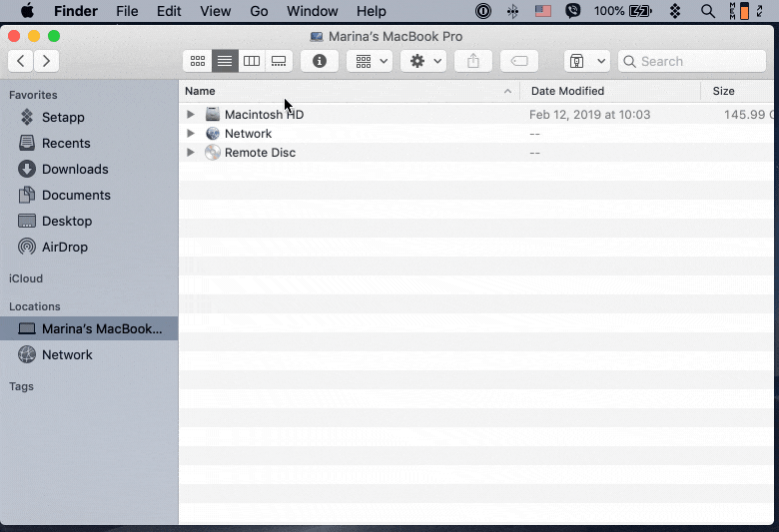Click in the Search field

tap(692, 61)
